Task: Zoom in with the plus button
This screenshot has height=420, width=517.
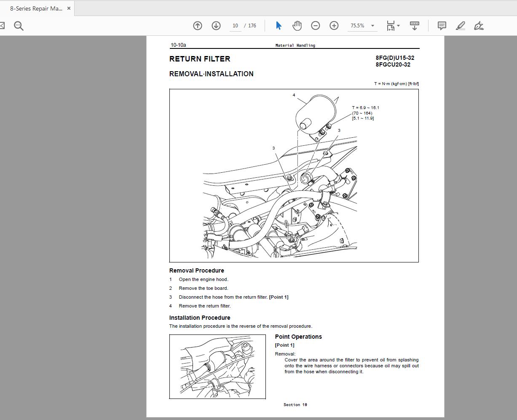Action: coord(334,26)
